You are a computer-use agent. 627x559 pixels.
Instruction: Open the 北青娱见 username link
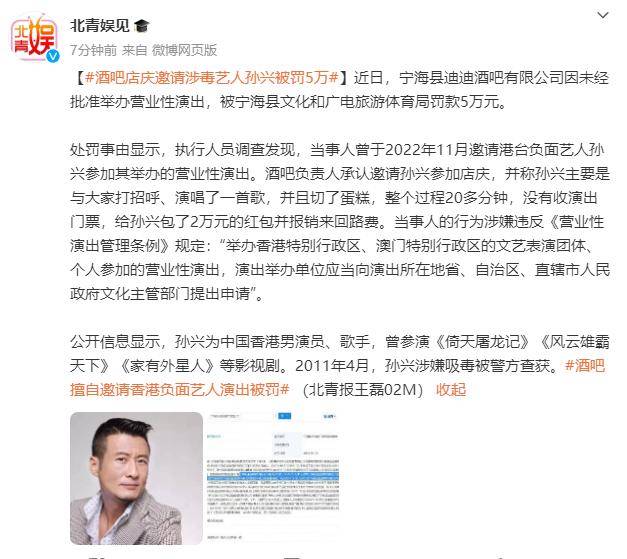[100, 26]
